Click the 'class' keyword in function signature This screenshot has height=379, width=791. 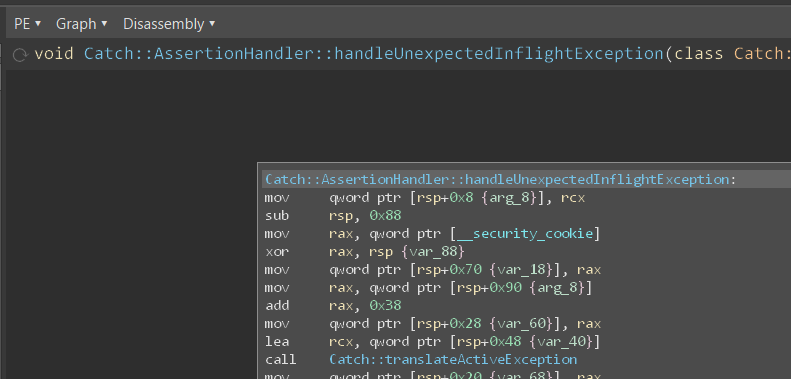tap(698, 53)
